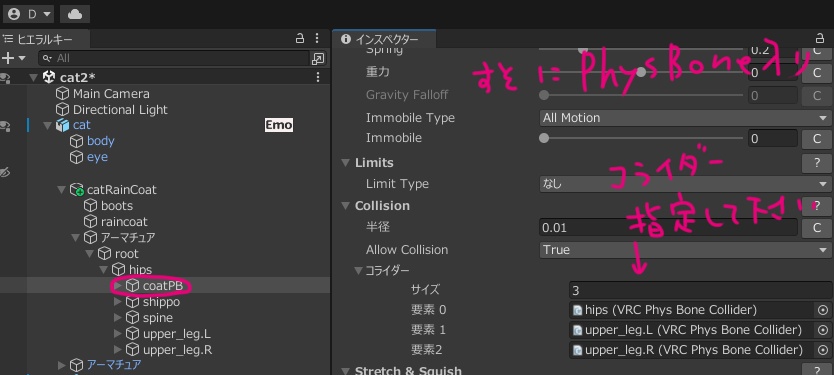Click the search-by-type icon beside the search field

(318, 59)
